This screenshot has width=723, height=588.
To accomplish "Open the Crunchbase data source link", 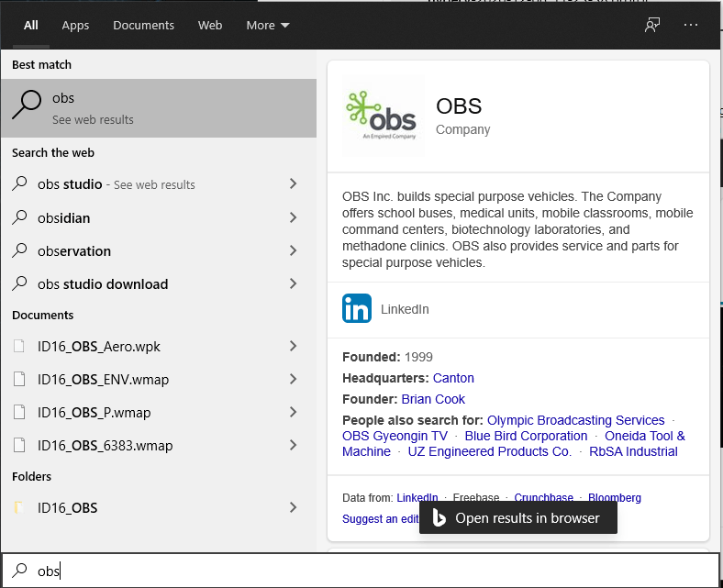I will [x=544, y=497].
